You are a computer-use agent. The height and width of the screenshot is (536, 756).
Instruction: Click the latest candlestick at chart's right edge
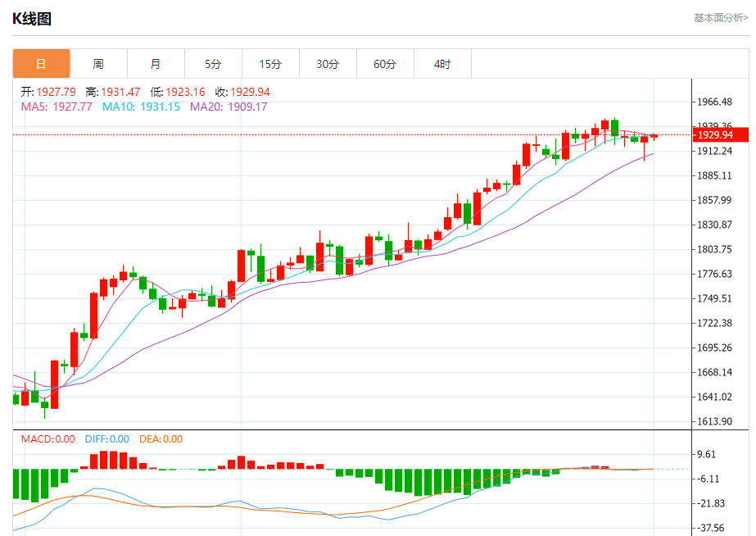click(654, 137)
